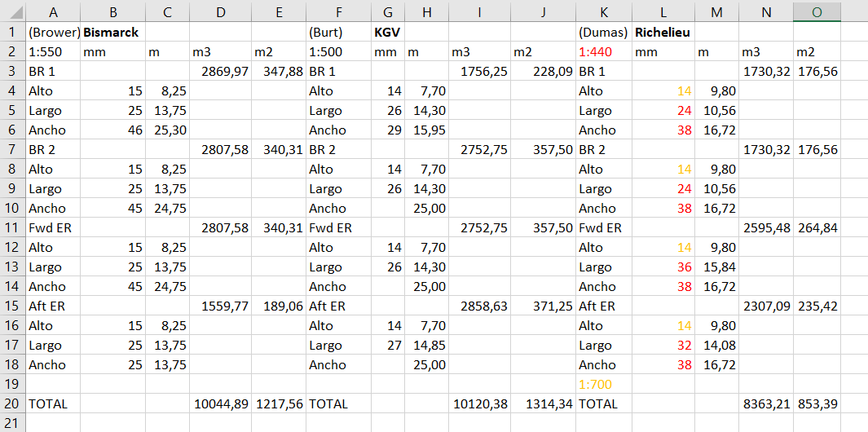868x432 pixels.
Task: Select the mm header in column B
Action: 113,52
